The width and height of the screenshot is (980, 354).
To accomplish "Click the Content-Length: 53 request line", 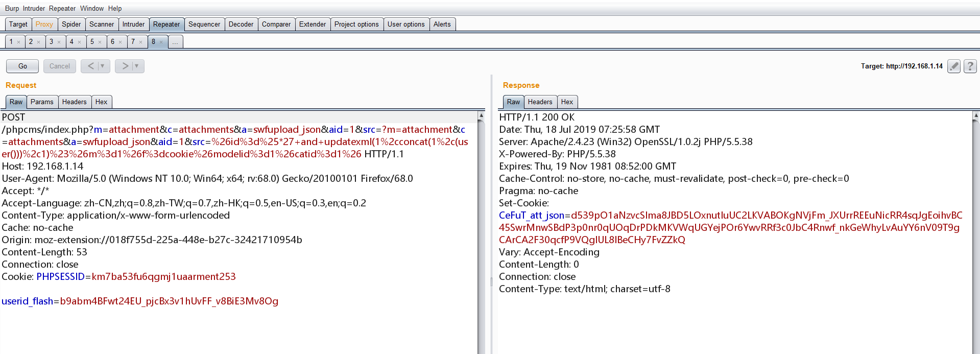I will [44, 252].
